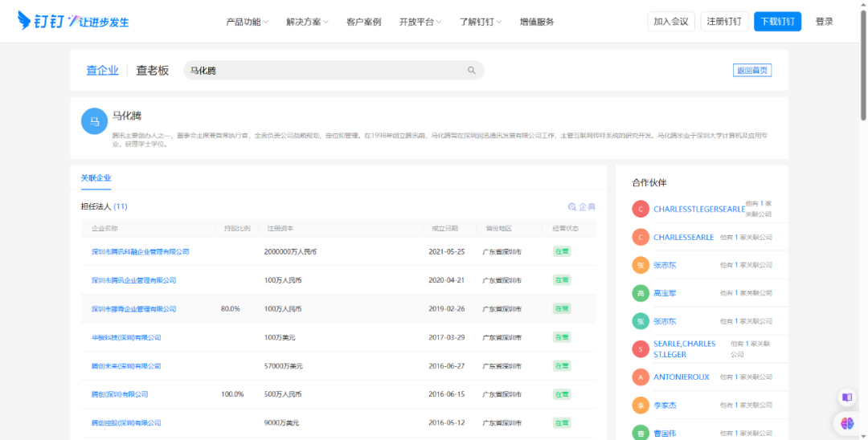
Task: Click the teal 张 avatar
Action: tap(641, 321)
